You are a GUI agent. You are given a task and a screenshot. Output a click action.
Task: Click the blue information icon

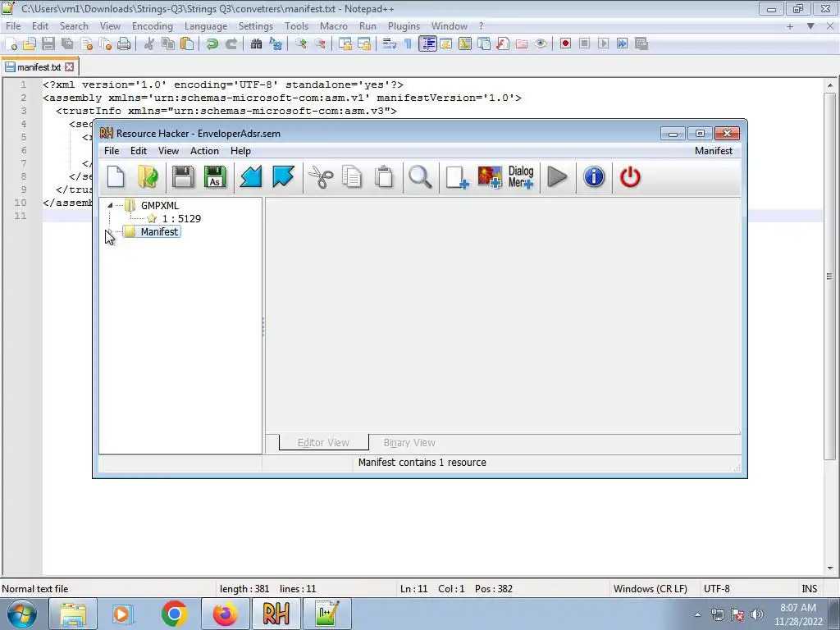[x=594, y=177]
